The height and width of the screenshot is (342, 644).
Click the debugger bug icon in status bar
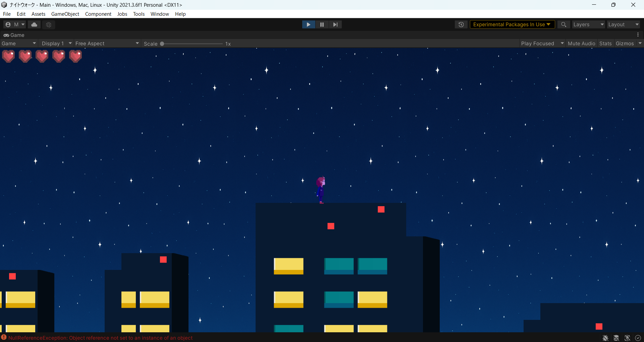pyautogui.click(x=605, y=338)
